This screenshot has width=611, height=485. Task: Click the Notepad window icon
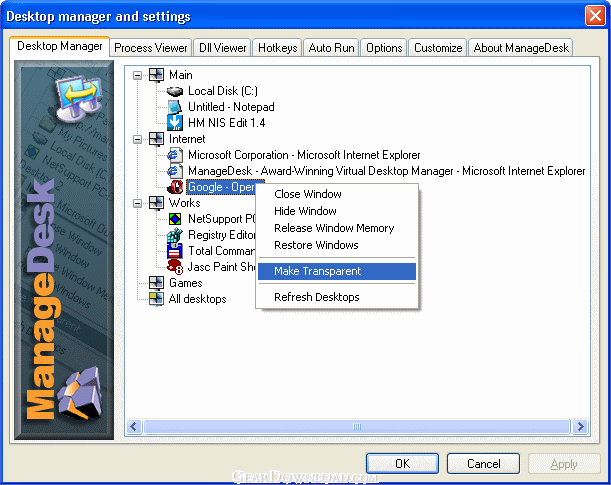(x=175, y=107)
